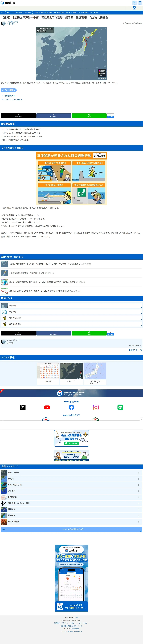Switch display to PC version

[x=77, y=617]
